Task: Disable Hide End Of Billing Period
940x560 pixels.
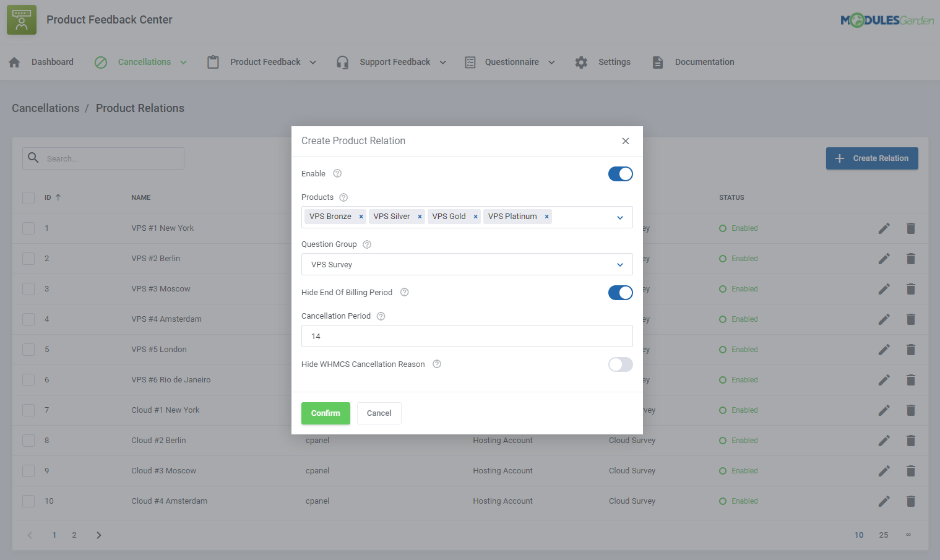Action: [620, 292]
